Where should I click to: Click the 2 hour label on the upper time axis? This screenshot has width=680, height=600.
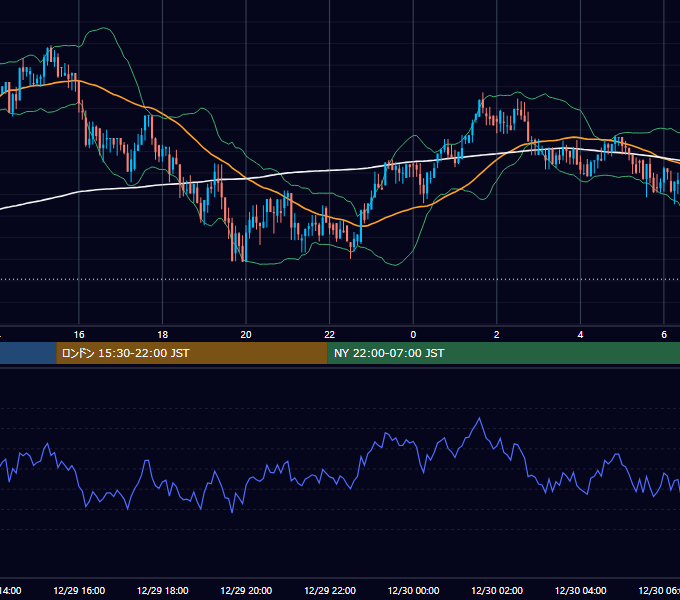(x=497, y=335)
